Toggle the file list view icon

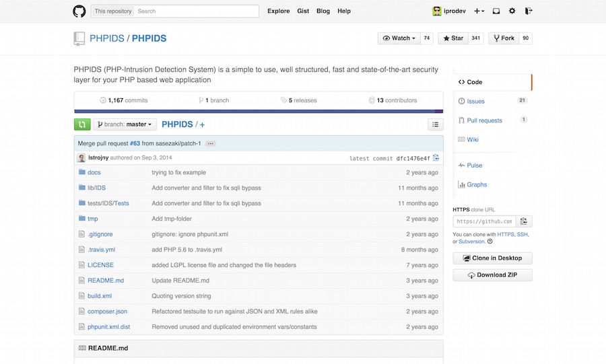point(436,124)
